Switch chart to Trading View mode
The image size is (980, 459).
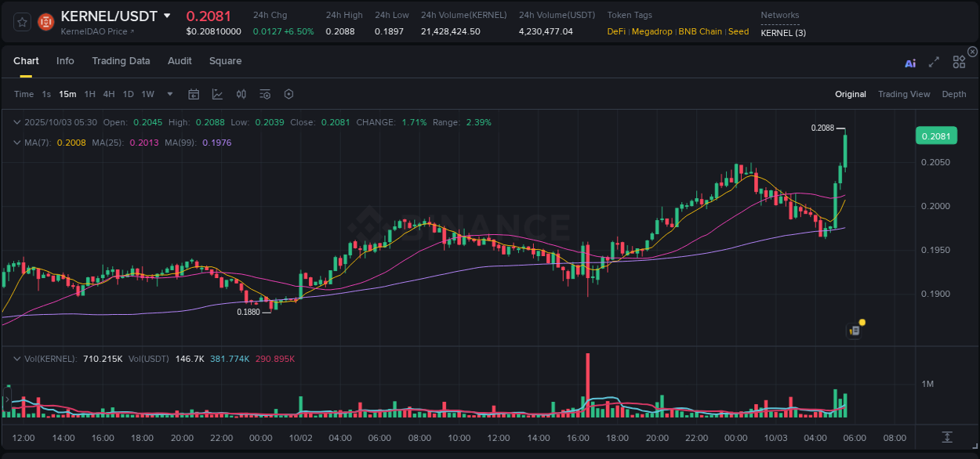(904, 94)
